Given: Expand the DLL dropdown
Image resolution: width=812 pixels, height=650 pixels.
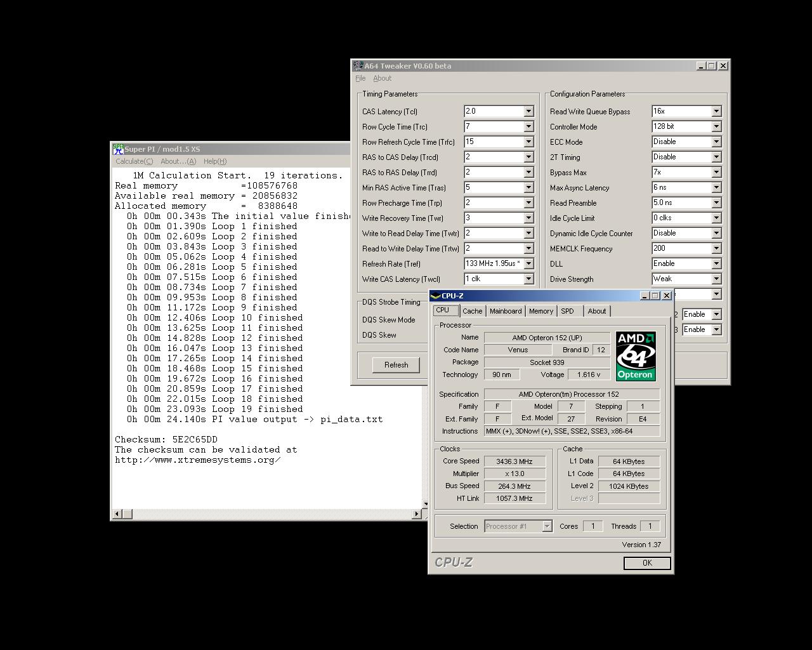Looking at the screenshot, I should coord(716,263).
